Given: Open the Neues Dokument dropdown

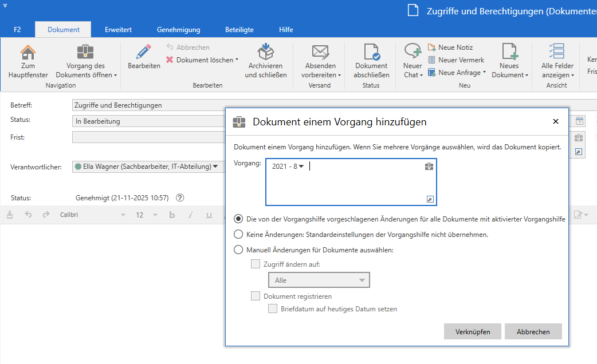Looking at the screenshot, I should pos(527,75).
